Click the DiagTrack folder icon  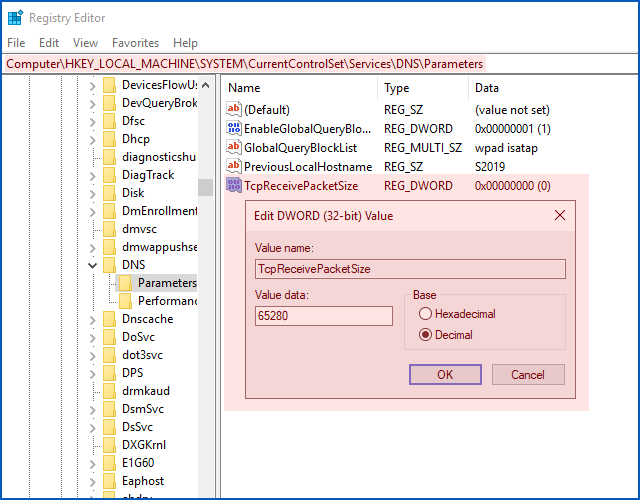[x=109, y=175]
